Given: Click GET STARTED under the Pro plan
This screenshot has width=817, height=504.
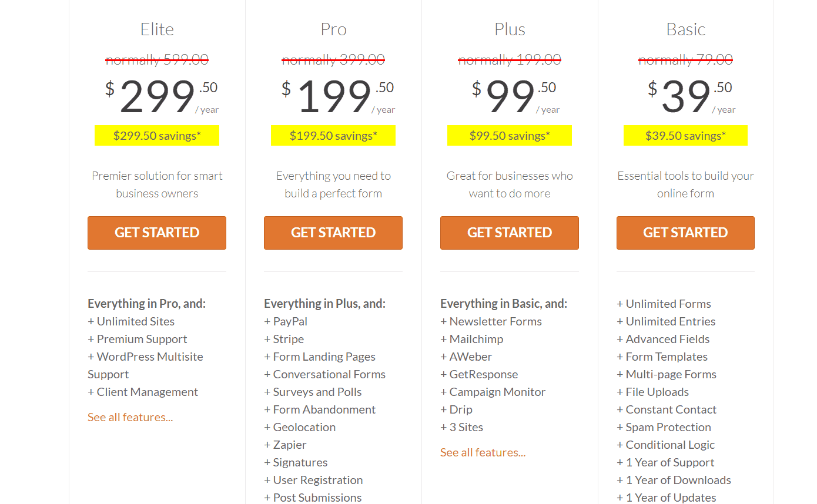Looking at the screenshot, I should point(333,233).
